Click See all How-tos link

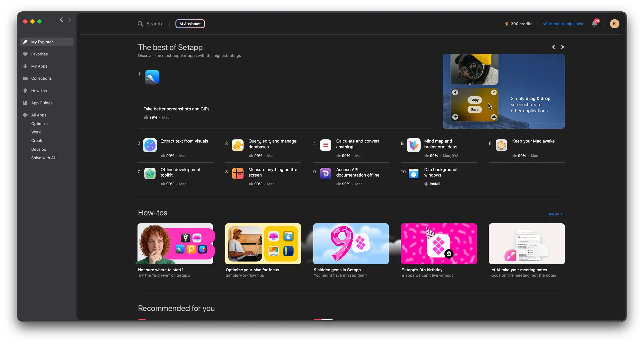[x=555, y=214]
